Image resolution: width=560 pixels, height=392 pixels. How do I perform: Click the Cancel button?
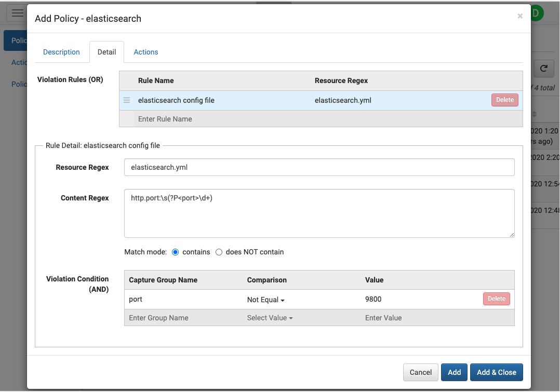pyautogui.click(x=420, y=372)
